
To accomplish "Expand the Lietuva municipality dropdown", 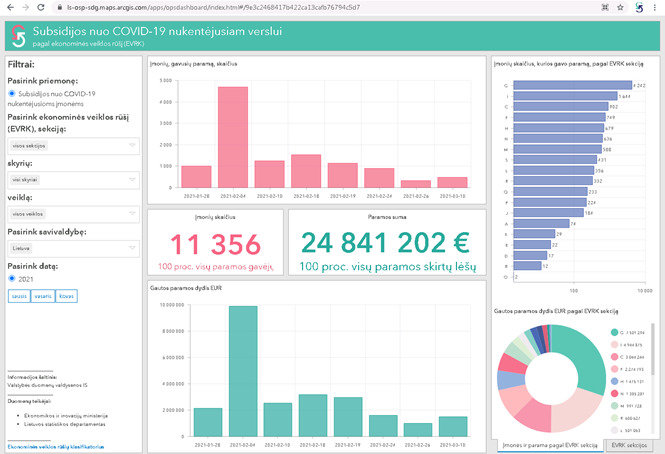I will pos(73,248).
